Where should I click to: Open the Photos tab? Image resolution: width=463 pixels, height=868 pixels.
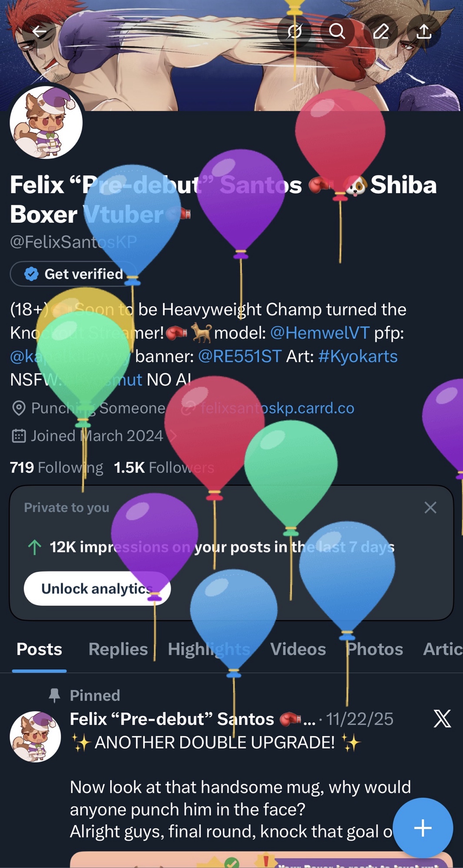click(375, 649)
